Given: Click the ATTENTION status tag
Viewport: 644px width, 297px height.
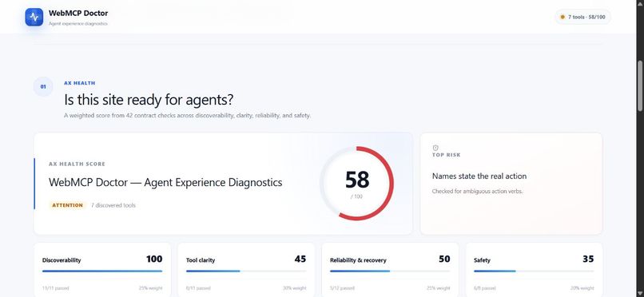Looking at the screenshot, I should (67, 205).
